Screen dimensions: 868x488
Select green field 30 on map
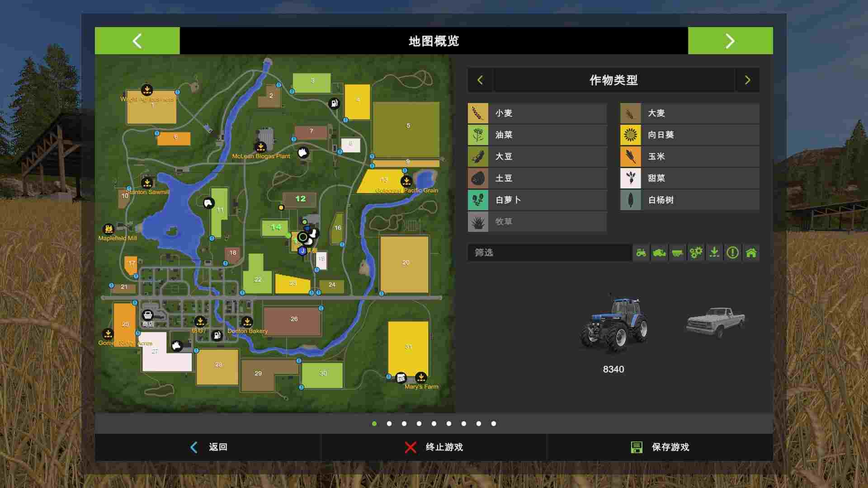(322, 375)
